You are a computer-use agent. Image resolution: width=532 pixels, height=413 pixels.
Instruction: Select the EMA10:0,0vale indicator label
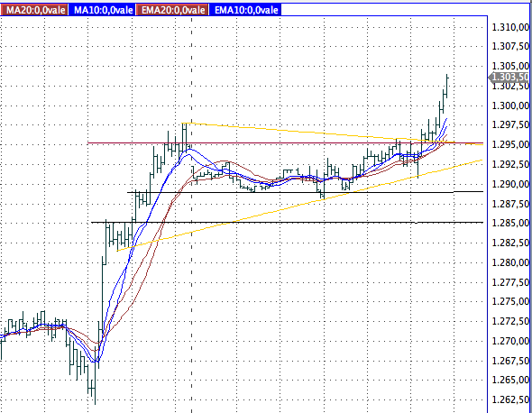[245, 10]
